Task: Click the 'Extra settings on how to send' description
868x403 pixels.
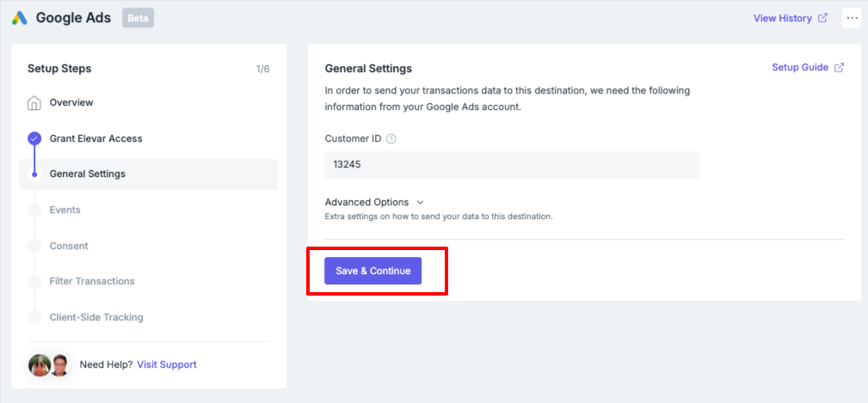Action: pos(439,217)
